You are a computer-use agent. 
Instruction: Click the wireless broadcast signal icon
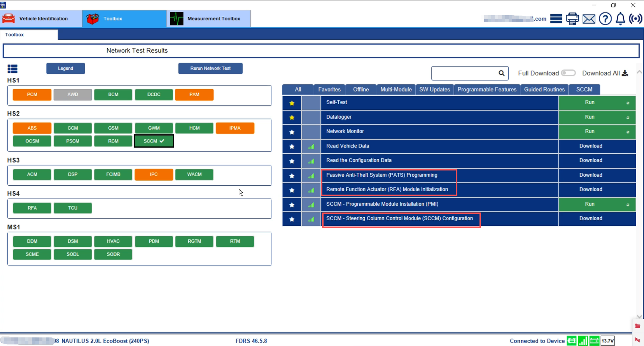[635, 19]
